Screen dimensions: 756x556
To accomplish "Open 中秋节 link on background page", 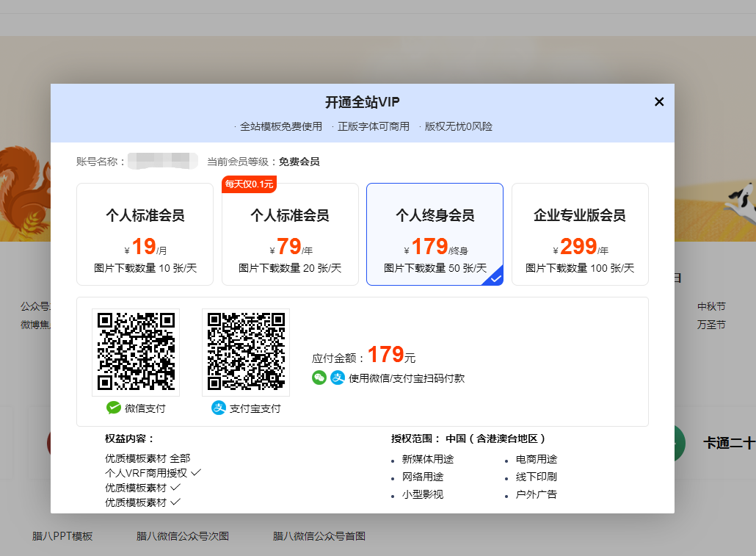I will pos(711,306).
